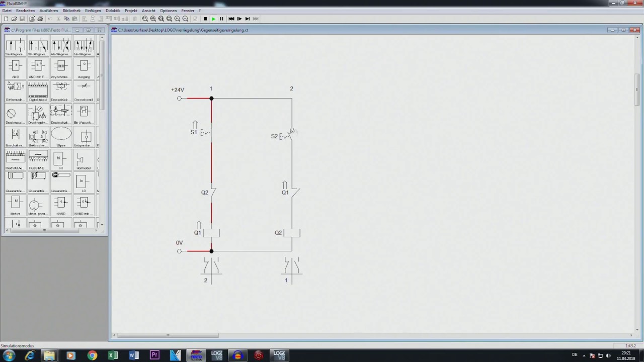Screen dimensions: 644x362
Task: Open the ? help menu
Action: (200, 11)
